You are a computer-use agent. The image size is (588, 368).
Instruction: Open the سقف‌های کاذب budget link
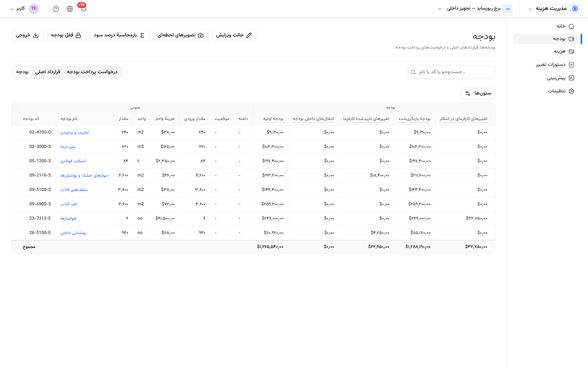pos(74,190)
